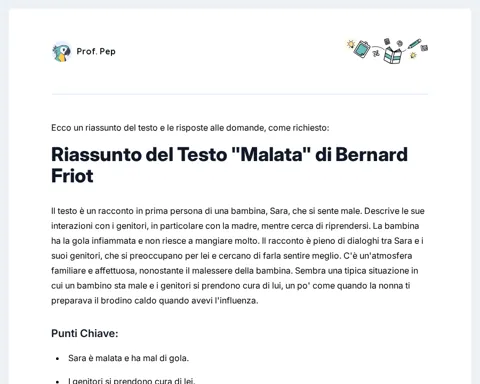The width and height of the screenshot is (480, 384).
Task: Click the "Riassunto del Testo" main heading
Action: (229, 165)
